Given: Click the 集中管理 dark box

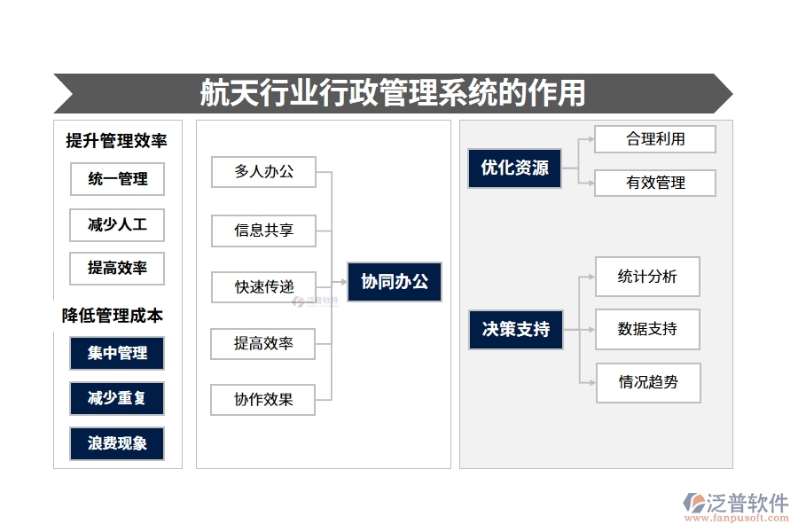Looking at the screenshot, I should coord(117,354).
